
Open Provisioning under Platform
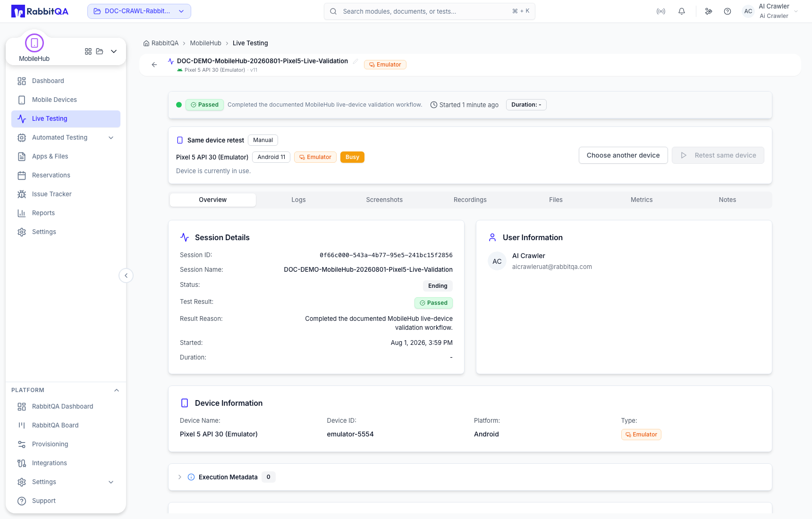click(66, 444)
